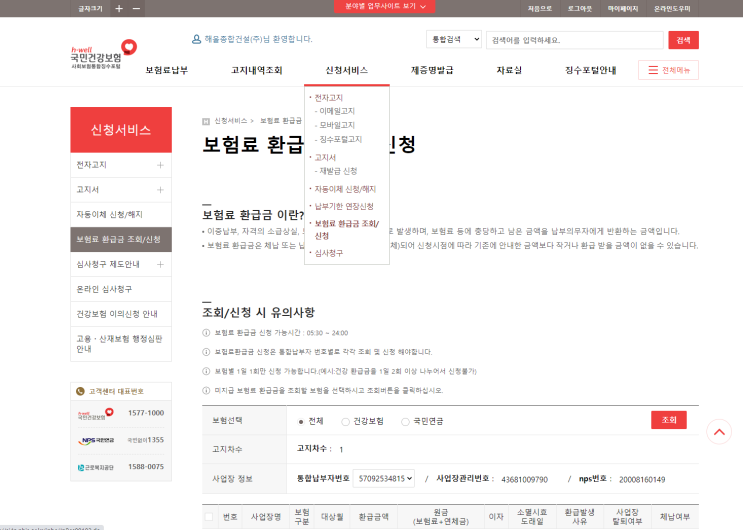
Task: Select 납부기한 연장신청 in the submenu
Action: pyautogui.click(x=344, y=206)
